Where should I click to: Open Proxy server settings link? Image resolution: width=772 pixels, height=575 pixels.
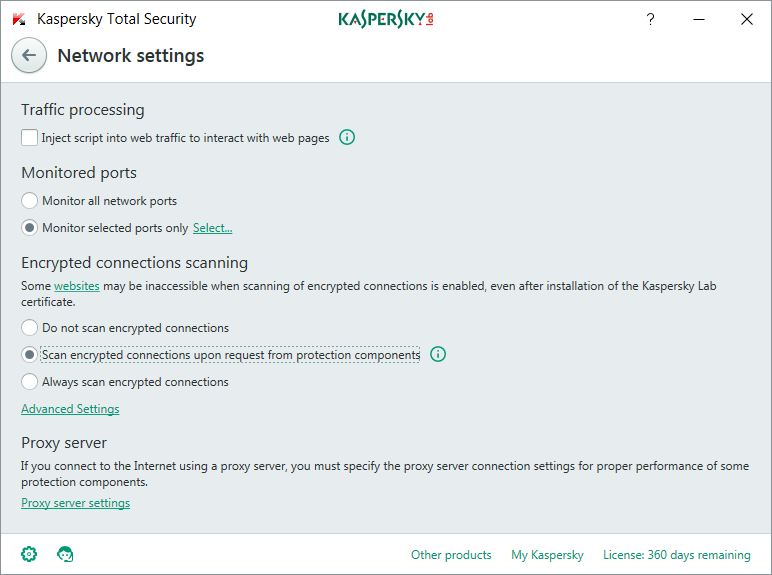(75, 503)
